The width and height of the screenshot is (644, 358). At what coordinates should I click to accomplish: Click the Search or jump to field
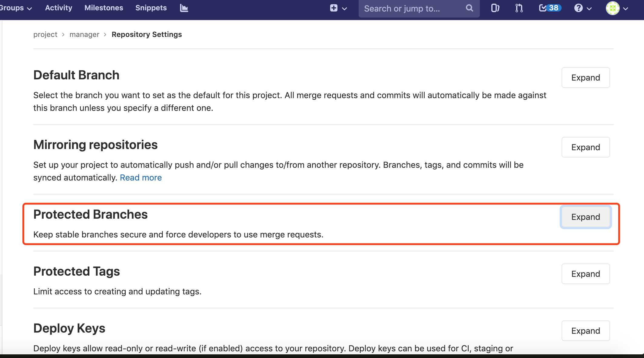(418, 8)
